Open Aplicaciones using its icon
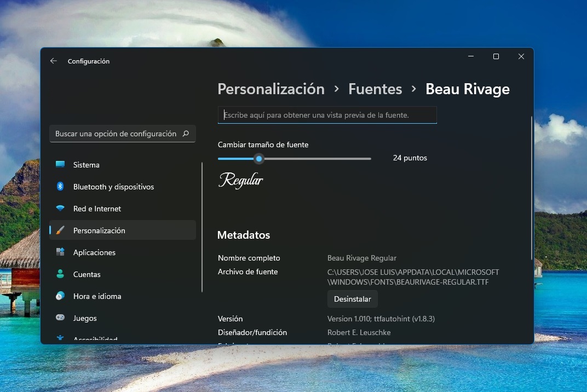The height and width of the screenshot is (392, 587). (60, 252)
